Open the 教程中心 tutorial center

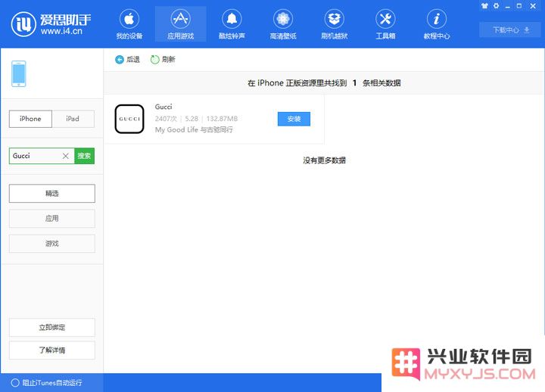437,24
